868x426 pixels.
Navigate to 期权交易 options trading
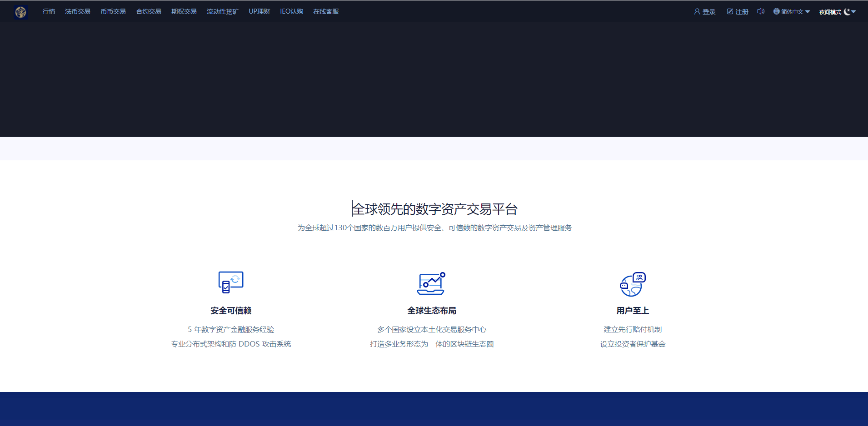click(x=184, y=11)
